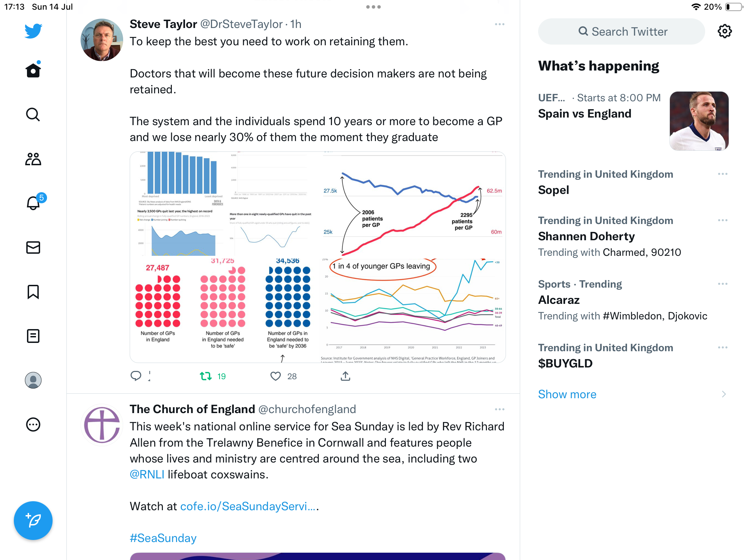Screen dimensions: 747x560
Task: Open the Explore search icon in sidebar
Action: click(33, 115)
